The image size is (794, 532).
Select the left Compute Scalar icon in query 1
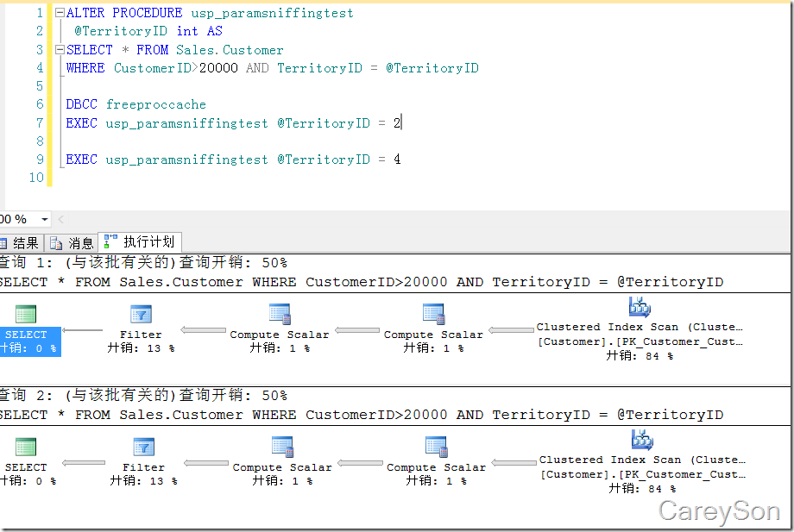point(279,315)
